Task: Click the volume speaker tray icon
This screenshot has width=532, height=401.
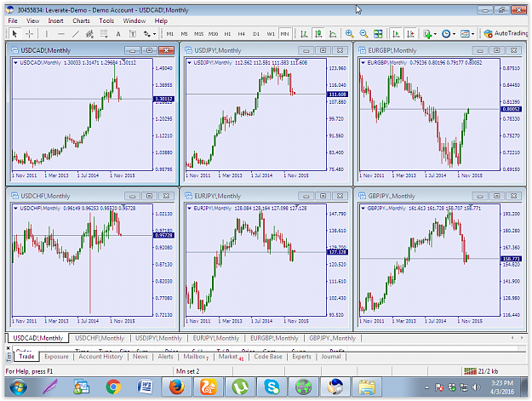Action: coord(477,387)
